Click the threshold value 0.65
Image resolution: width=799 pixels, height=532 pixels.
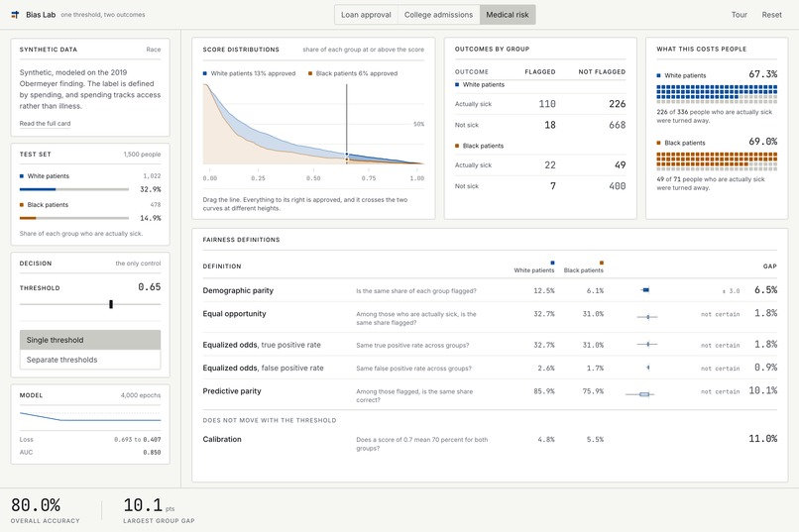[150, 287]
